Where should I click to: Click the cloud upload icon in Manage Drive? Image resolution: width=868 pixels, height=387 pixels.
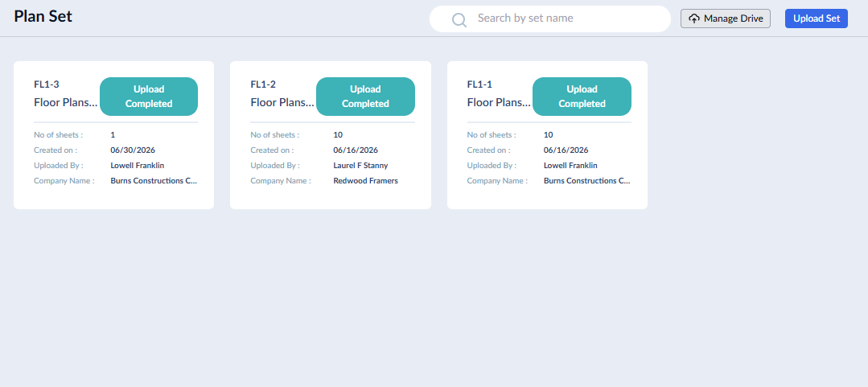pyautogui.click(x=694, y=19)
